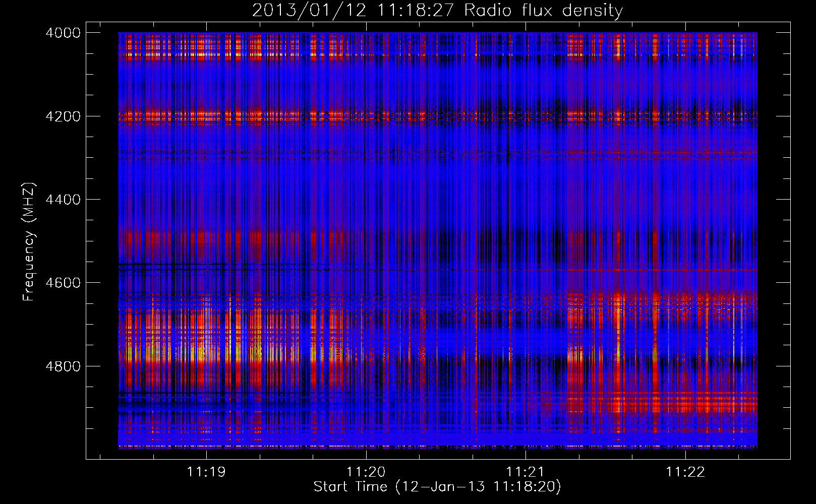This screenshot has height=504, width=816.
Task: Click the 4800 frequency axis label
Action: point(63,366)
